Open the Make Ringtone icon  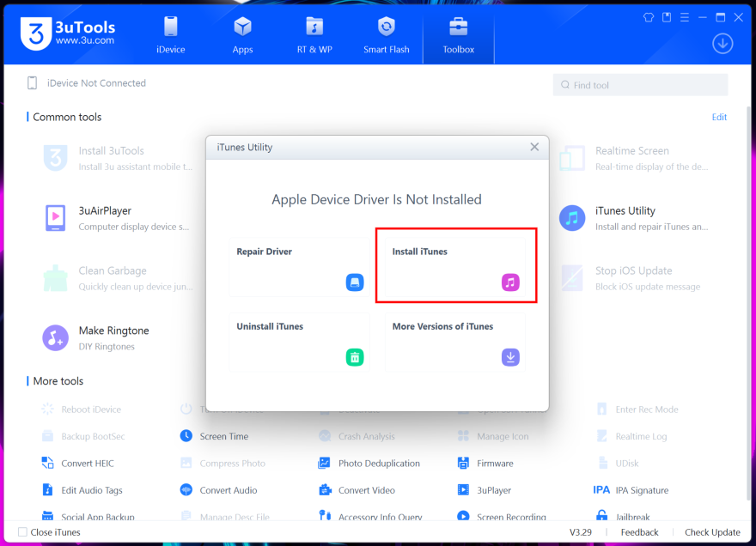55,337
